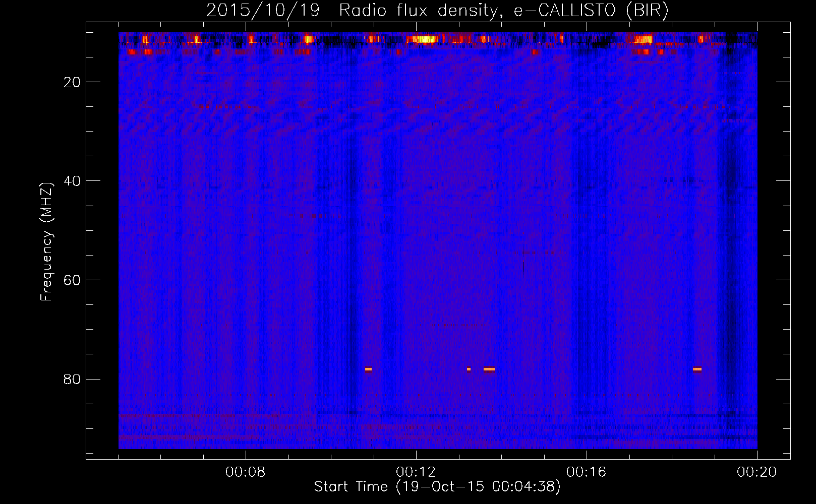The height and width of the screenshot is (504, 816).
Task: Click the orange 78 MHz marker just before 00:11
Action: pos(368,369)
